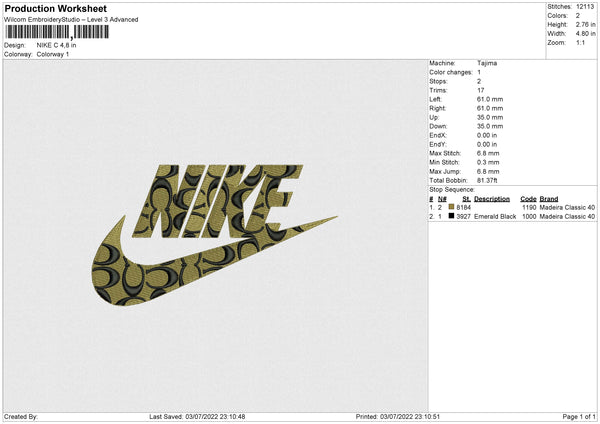Click the Min Stitch value 0.3 mm
Viewport: 600px width, 424px height.
click(488, 162)
